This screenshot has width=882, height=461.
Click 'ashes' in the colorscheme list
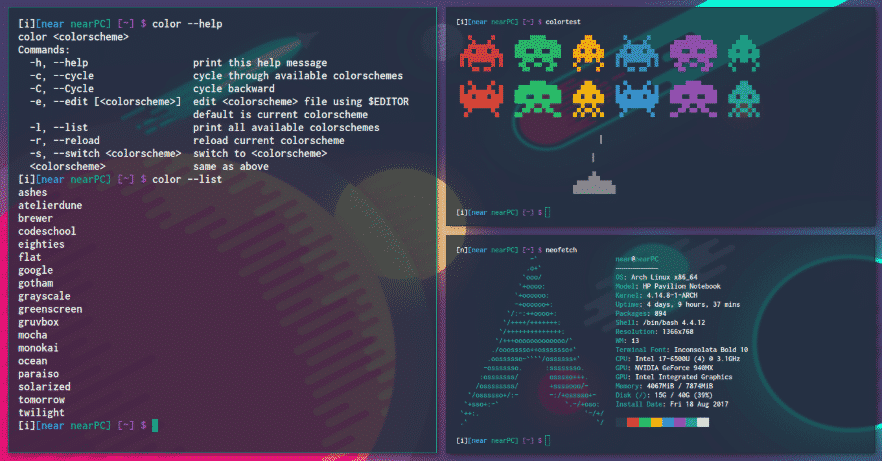click(x=33, y=192)
